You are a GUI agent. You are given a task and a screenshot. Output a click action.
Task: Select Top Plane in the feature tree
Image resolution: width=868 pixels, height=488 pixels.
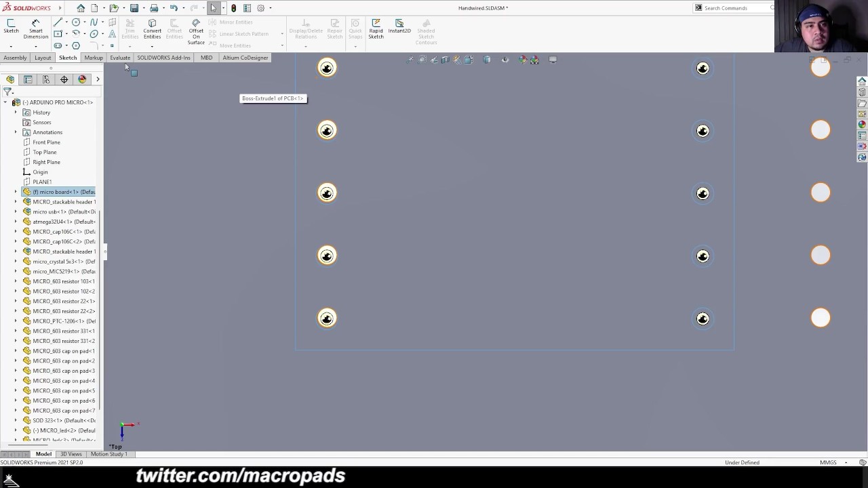tap(45, 152)
